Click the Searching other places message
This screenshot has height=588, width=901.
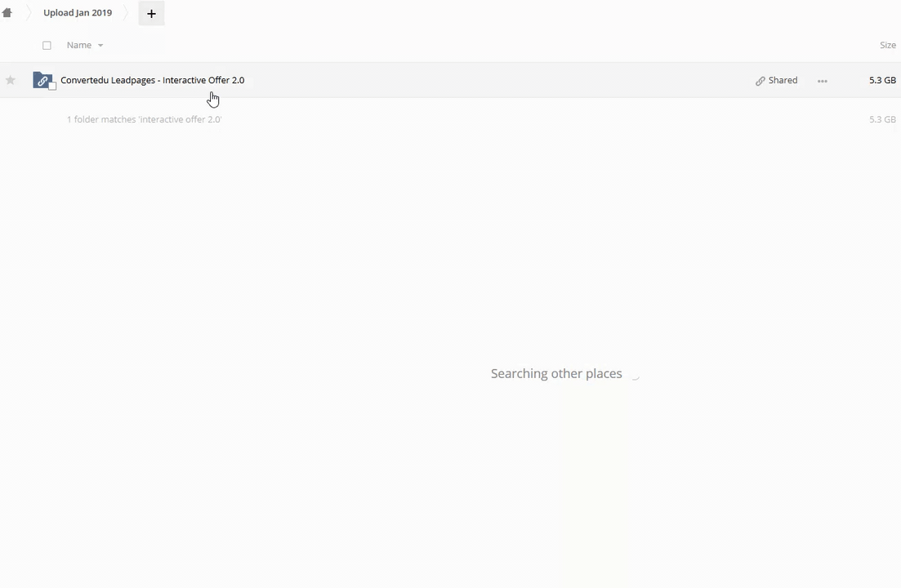(556, 374)
